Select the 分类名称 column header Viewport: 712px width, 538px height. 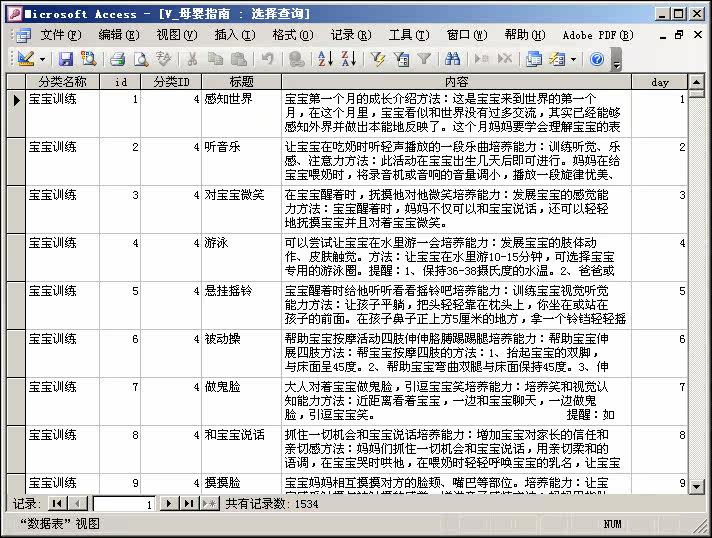tap(62, 82)
